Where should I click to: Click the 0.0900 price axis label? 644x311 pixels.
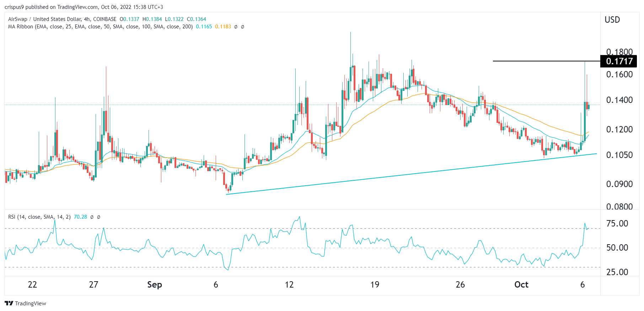pyautogui.click(x=619, y=184)
